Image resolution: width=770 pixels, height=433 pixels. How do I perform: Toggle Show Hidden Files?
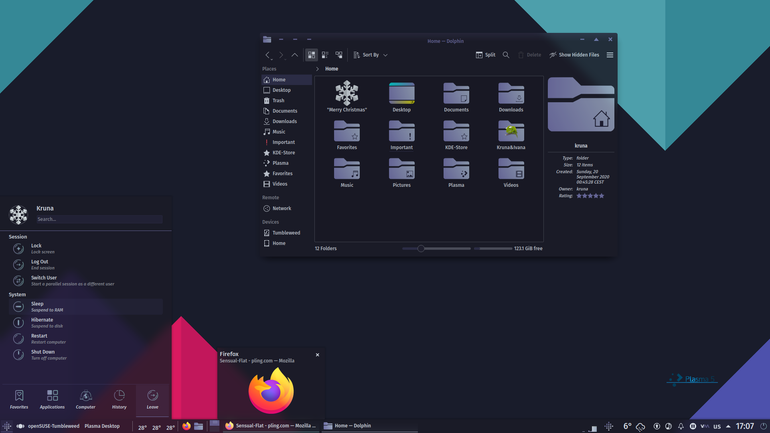click(x=574, y=55)
